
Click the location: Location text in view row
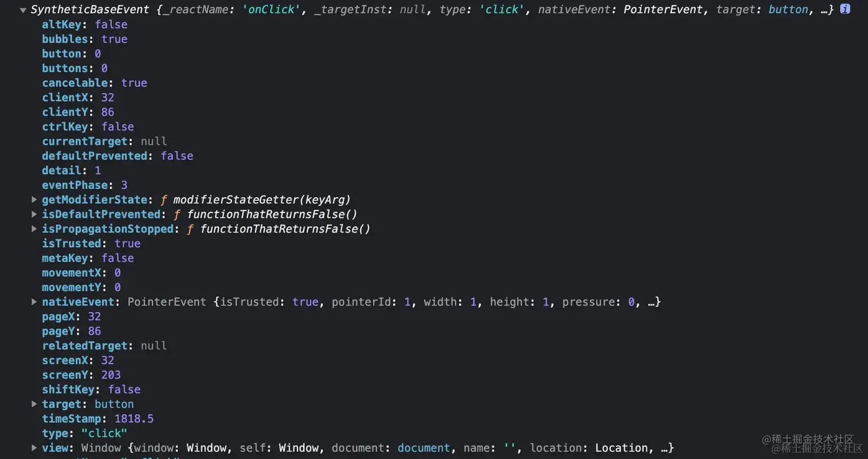(589, 448)
